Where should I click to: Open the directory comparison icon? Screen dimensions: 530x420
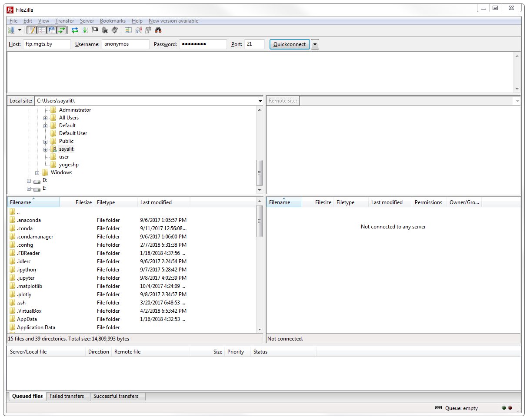click(138, 30)
